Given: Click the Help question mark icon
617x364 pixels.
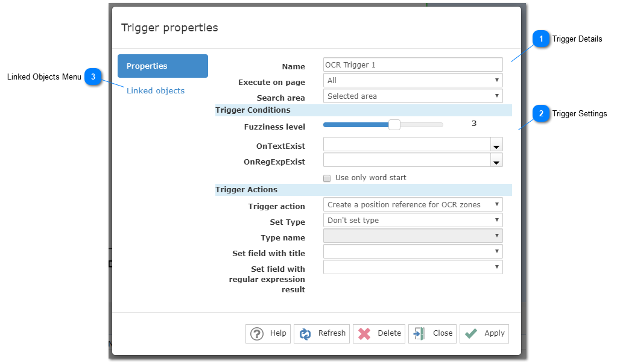Looking at the screenshot, I should (x=257, y=334).
